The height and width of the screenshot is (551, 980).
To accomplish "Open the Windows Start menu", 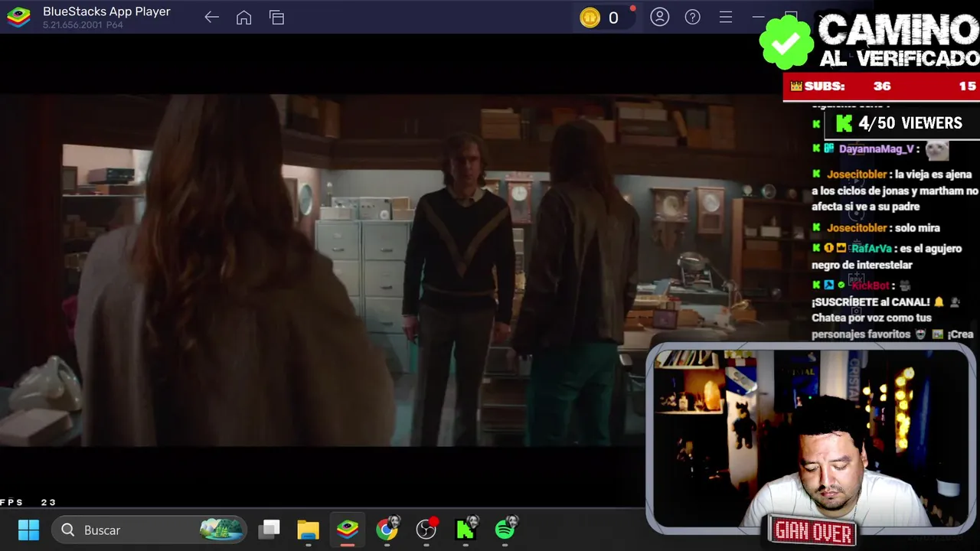I will [28, 530].
